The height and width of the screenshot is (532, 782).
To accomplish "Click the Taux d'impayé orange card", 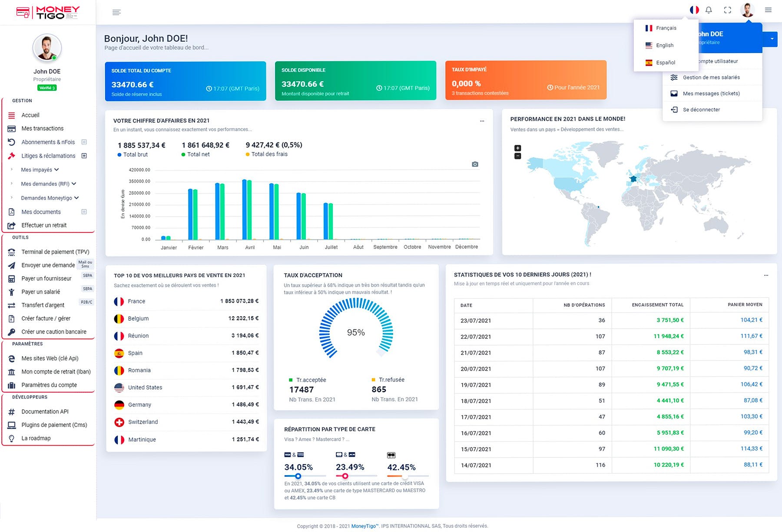I will [x=526, y=80].
